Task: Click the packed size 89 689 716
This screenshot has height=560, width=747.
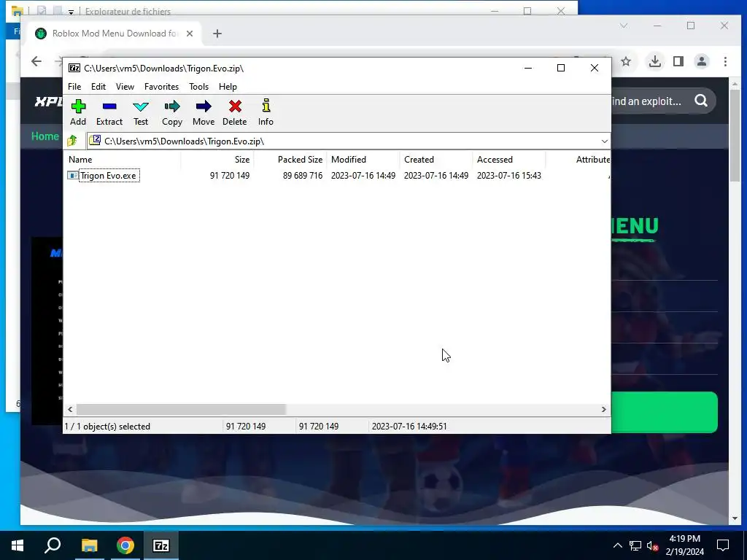Action: (303, 176)
